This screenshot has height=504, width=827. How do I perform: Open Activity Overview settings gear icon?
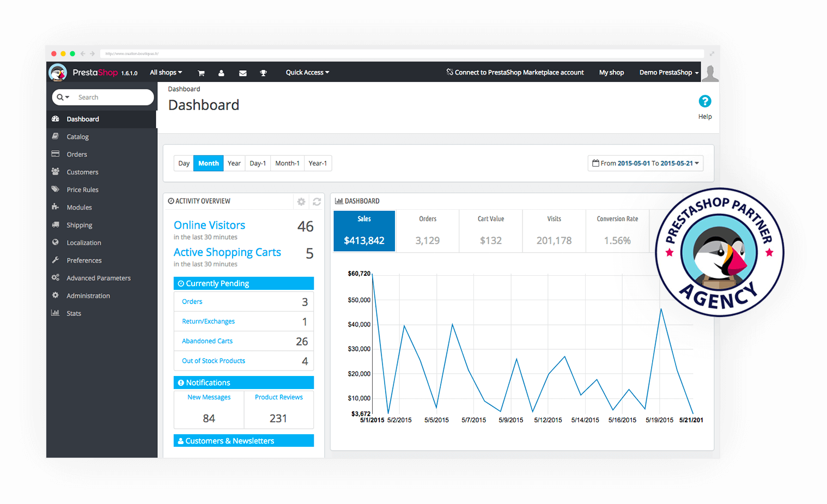[301, 202]
